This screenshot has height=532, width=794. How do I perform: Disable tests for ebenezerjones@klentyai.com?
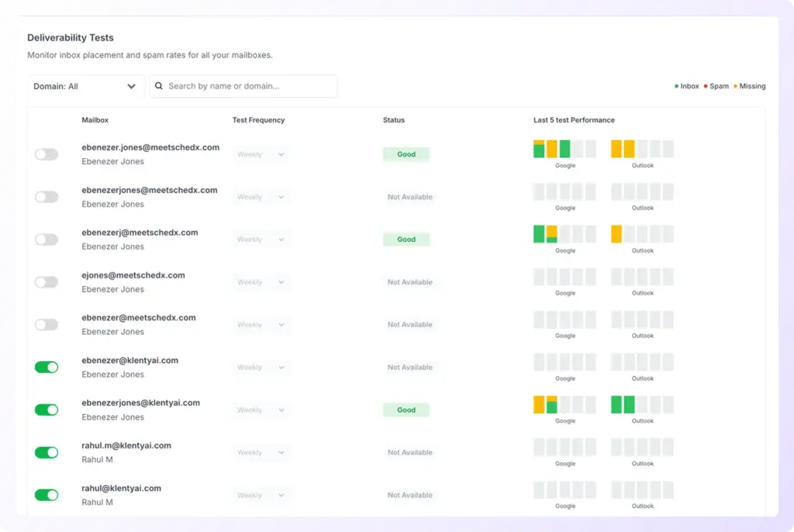(x=47, y=409)
